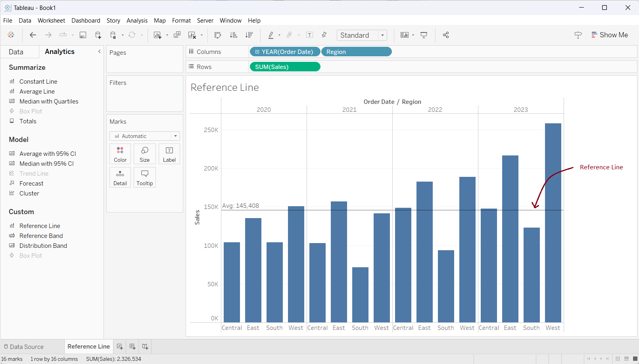Screen dimensions: 639x364
Task: Sort bars descending via toolbar
Action: 249,35
